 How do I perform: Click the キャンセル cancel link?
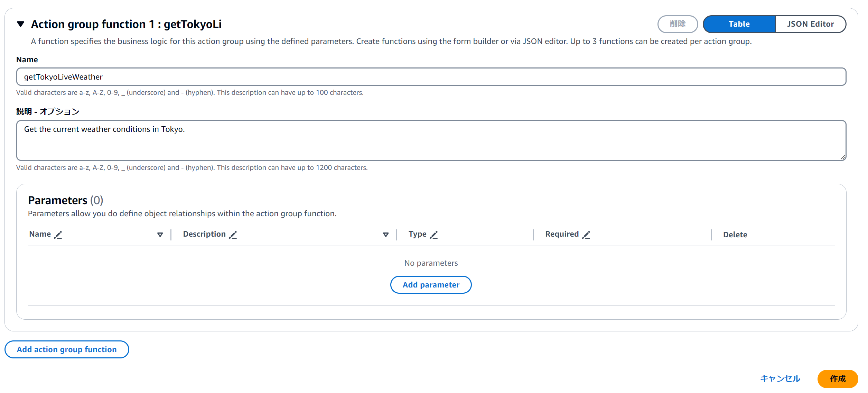[x=780, y=378]
